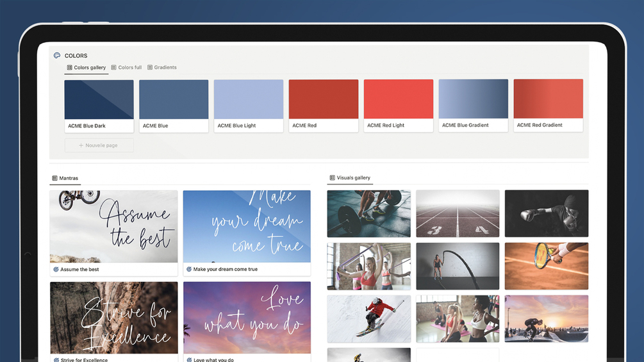Open the ACME Blue Dark color swatch
644x362 pixels.
tap(99, 100)
